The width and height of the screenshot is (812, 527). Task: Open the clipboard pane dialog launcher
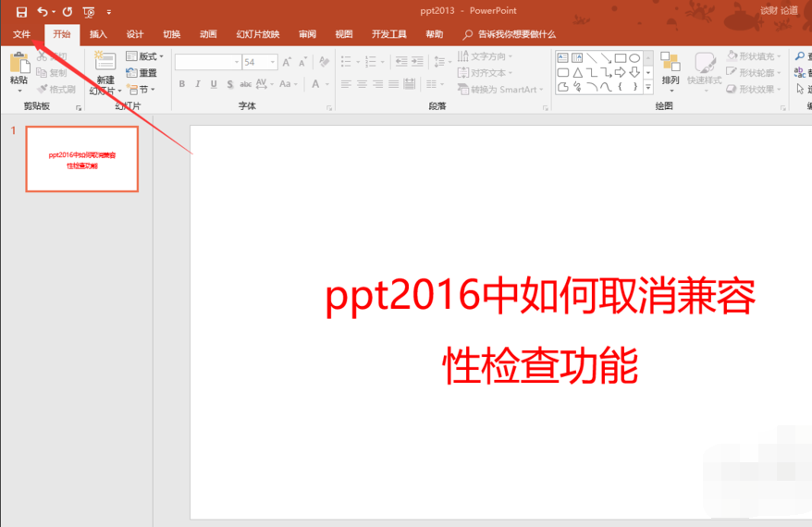click(79, 107)
